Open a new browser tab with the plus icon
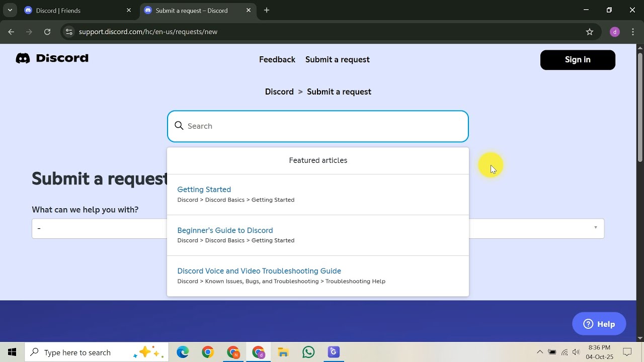The height and width of the screenshot is (362, 644). coord(267,10)
